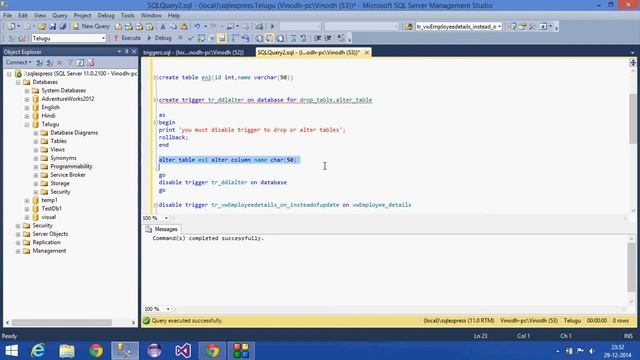Click the Save All icon
This screenshot has height=360, width=640.
62,27
